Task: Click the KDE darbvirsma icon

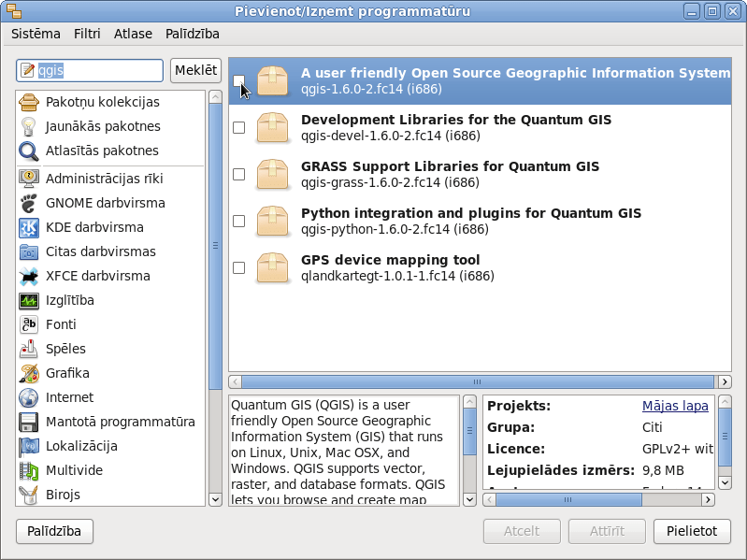Action: 29,227
